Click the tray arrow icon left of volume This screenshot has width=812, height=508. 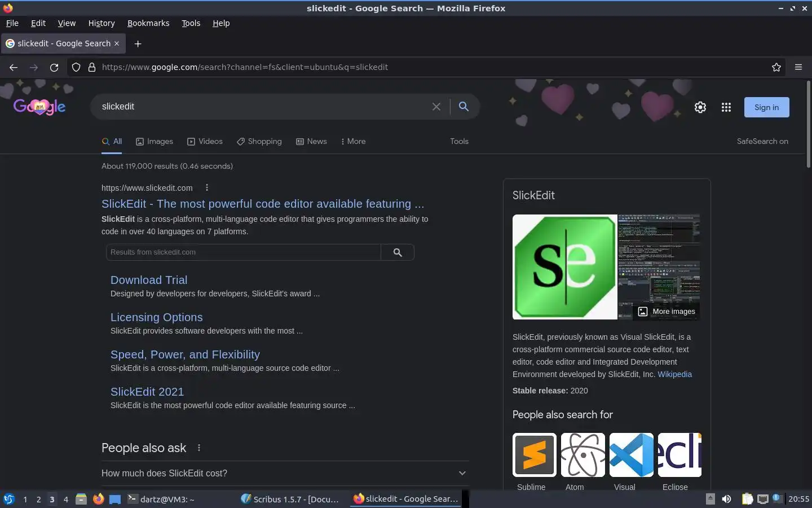(710, 499)
